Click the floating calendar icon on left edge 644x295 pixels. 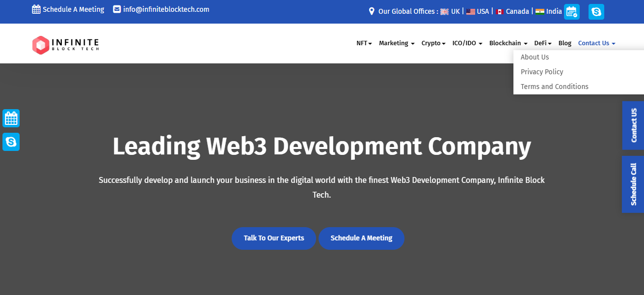pyautogui.click(x=11, y=118)
